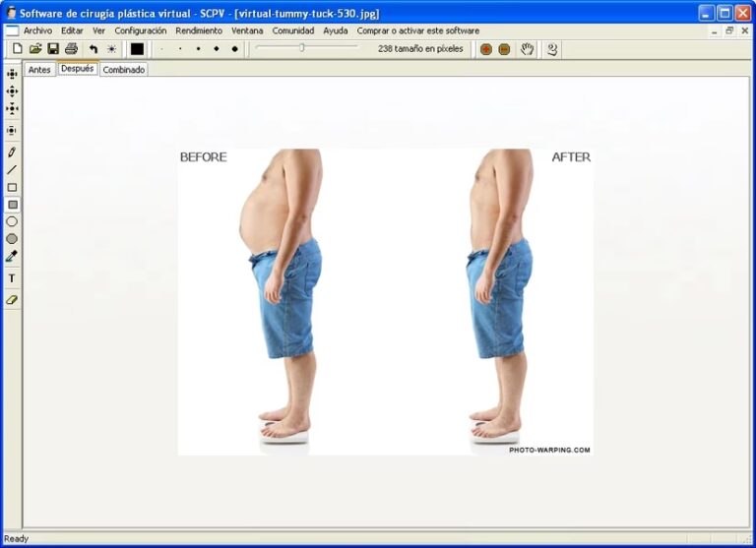Select the largest brush dot size
The height and width of the screenshot is (548, 756).
point(234,48)
